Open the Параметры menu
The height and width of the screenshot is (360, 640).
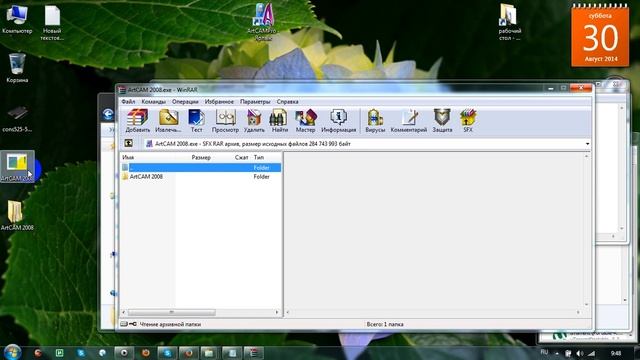tap(255, 101)
